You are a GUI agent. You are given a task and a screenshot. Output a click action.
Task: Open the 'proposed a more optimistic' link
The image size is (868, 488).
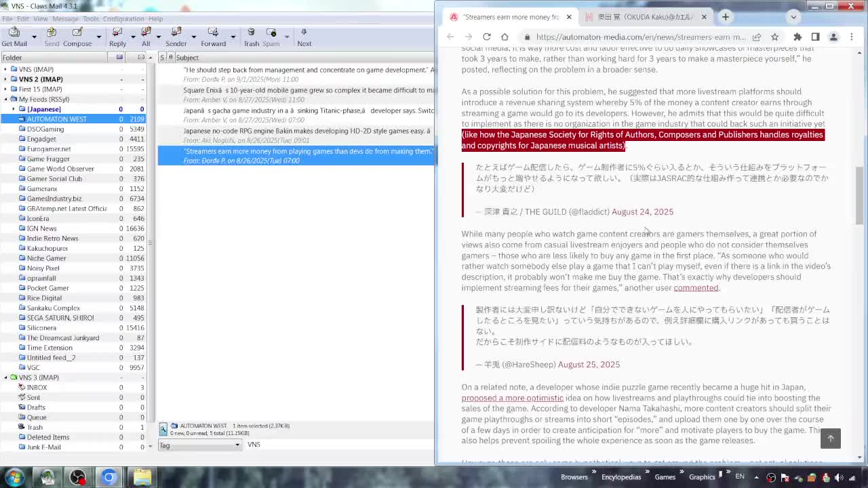point(512,398)
